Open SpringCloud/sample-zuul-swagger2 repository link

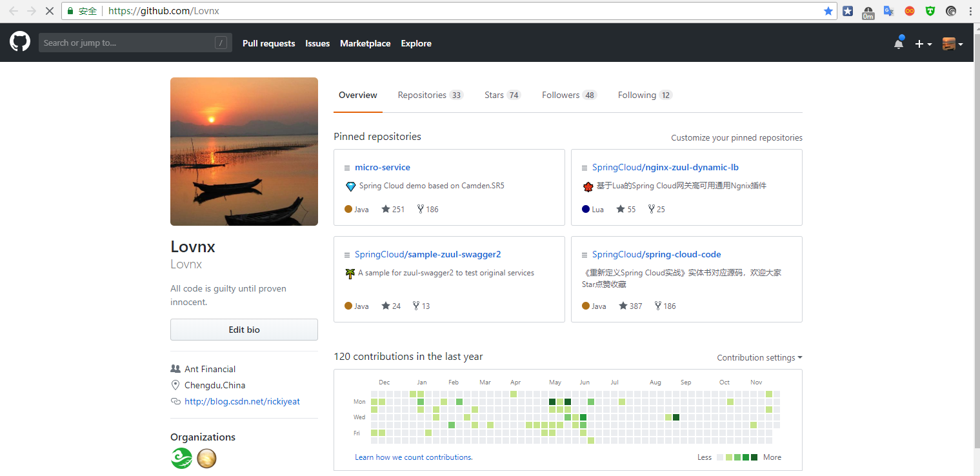[428, 254]
